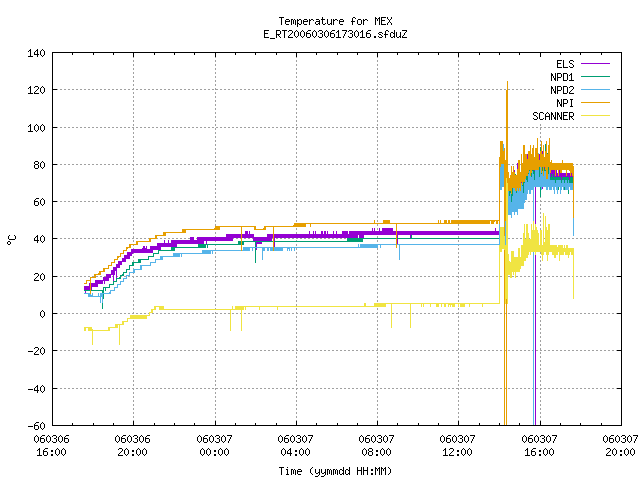Viewport: 640px width, 480px height.
Task: Click the NPD1 legend label
Action: coord(562,77)
